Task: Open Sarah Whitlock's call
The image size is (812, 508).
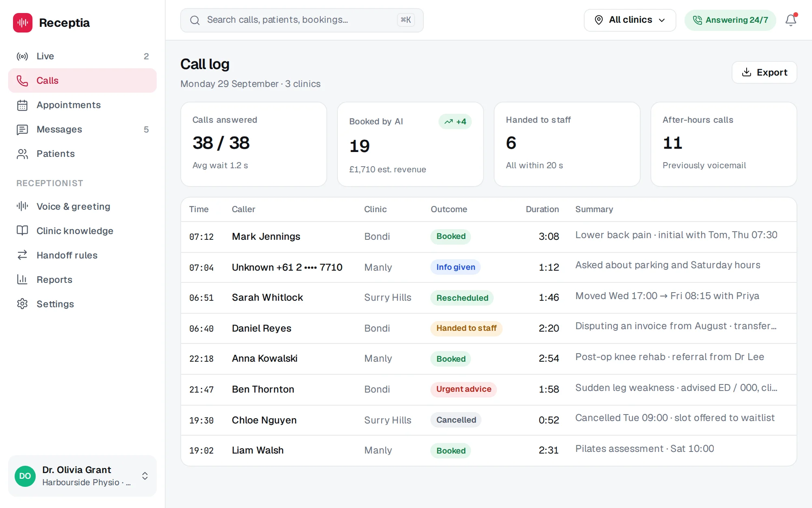Action: click(489, 298)
